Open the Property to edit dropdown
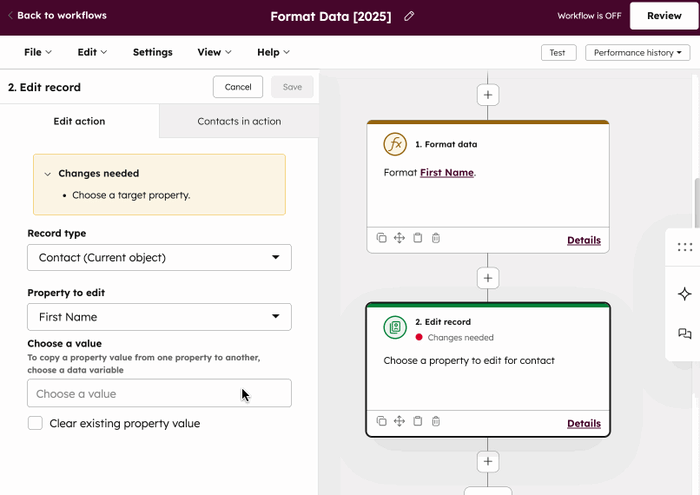The height and width of the screenshot is (495, 700). point(159,317)
